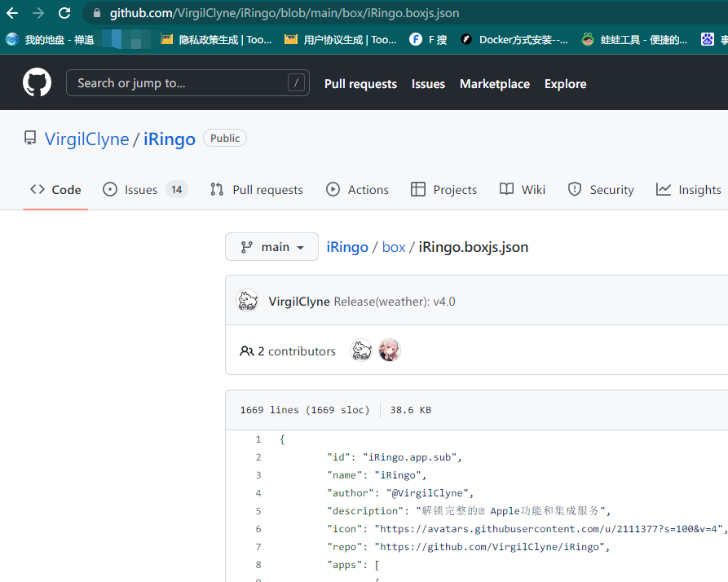Image resolution: width=728 pixels, height=582 pixels.
Task: Navigate to the box folder breadcrumb
Action: pyautogui.click(x=393, y=247)
